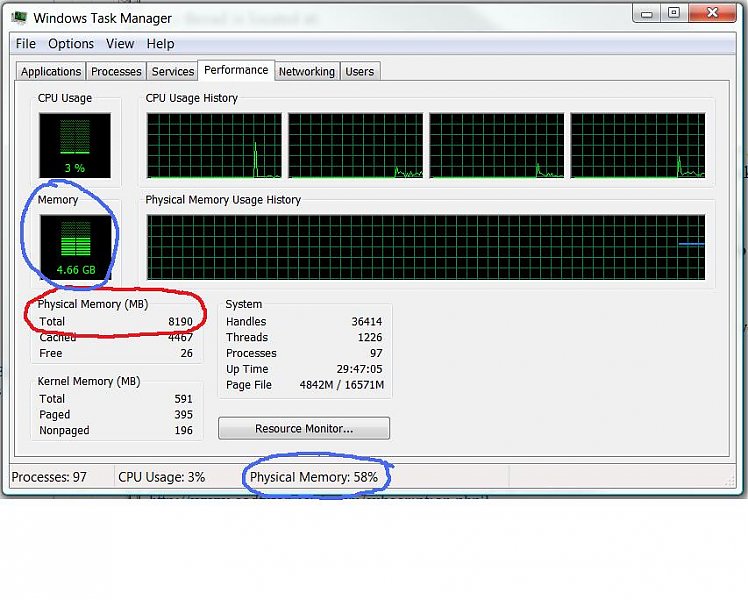This screenshot has height=600, width=748.
Task: Click the Up Time label
Action: pyautogui.click(x=247, y=369)
